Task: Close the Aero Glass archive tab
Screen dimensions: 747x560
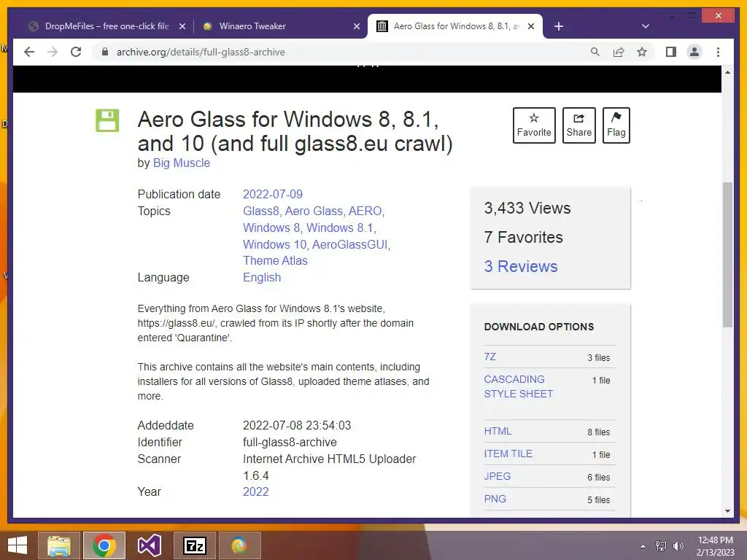Action: tap(531, 27)
